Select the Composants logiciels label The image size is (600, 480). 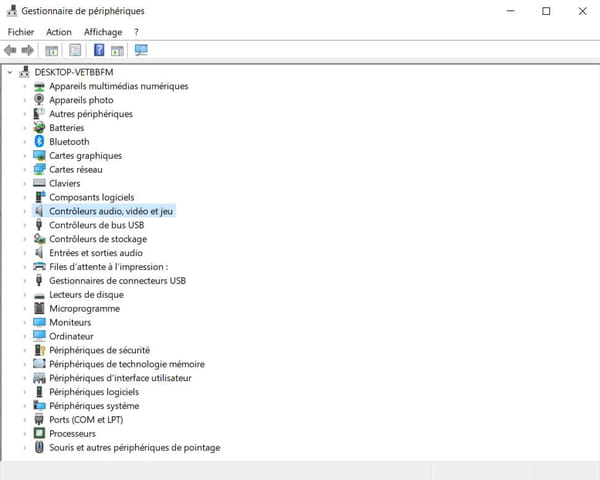(91, 197)
